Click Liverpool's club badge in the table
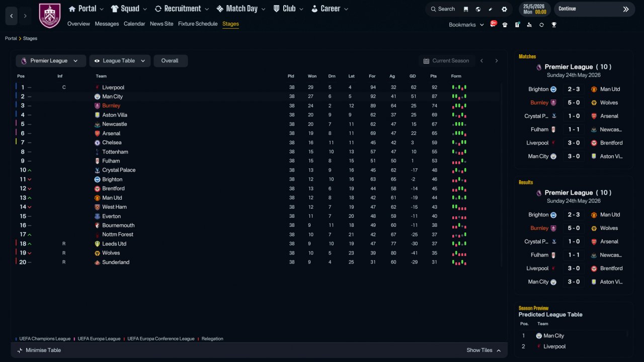 [x=97, y=87]
